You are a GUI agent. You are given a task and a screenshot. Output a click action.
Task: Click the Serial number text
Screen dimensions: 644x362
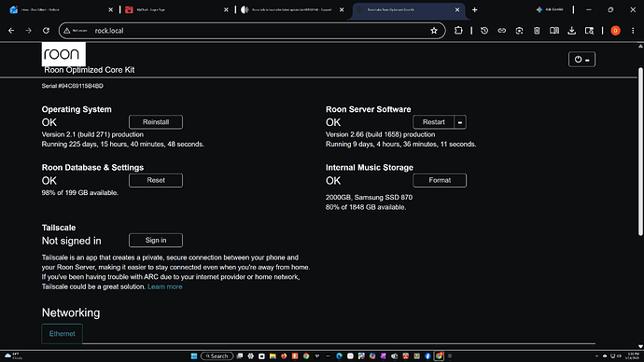click(72, 86)
